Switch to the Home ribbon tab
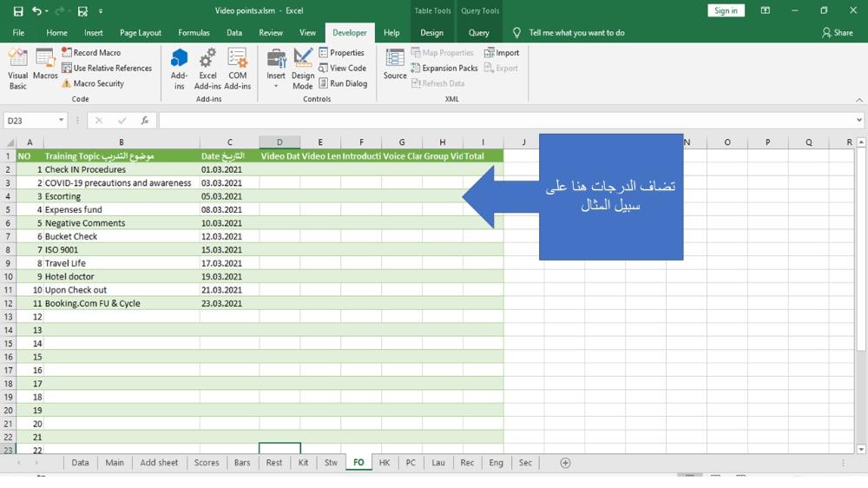 click(56, 33)
